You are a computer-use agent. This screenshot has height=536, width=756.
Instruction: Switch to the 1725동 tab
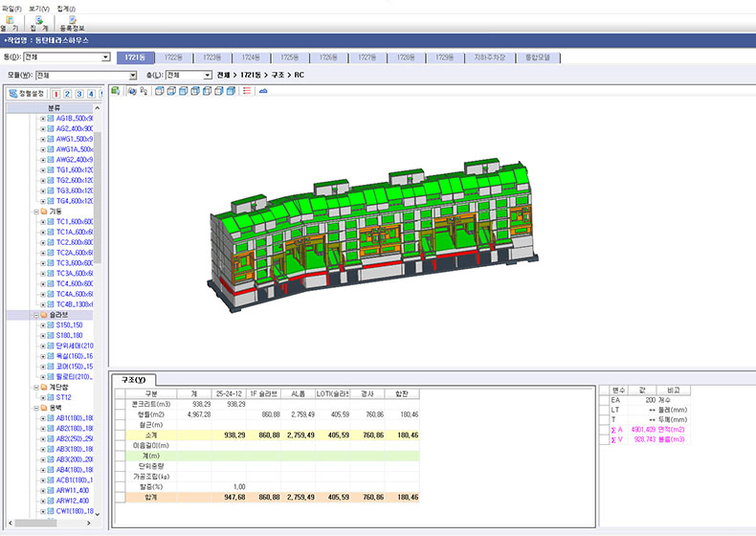[x=290, y=57]
